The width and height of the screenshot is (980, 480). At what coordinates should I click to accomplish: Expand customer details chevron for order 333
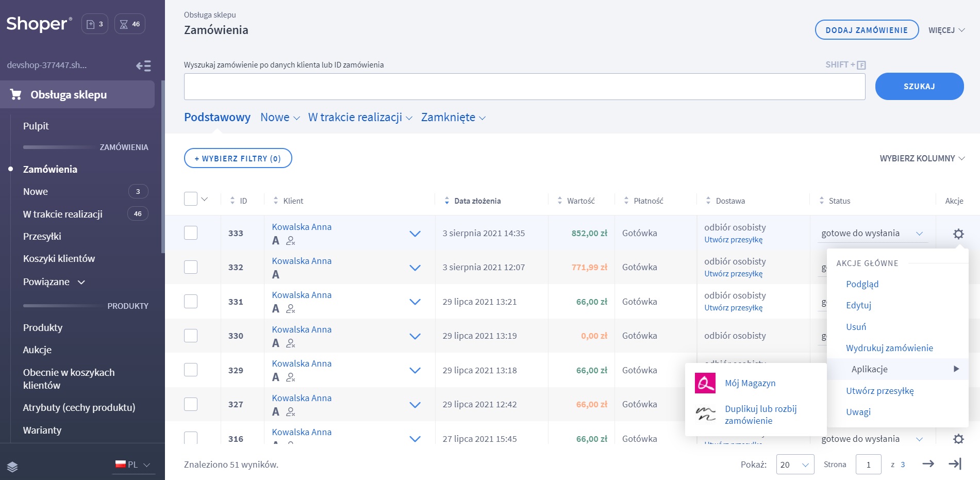415,234
